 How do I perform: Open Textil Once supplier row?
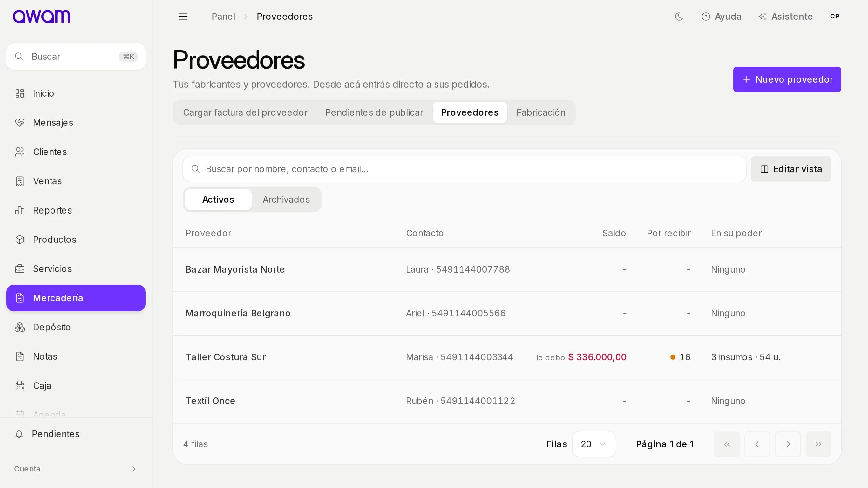[x=507, y=401]
